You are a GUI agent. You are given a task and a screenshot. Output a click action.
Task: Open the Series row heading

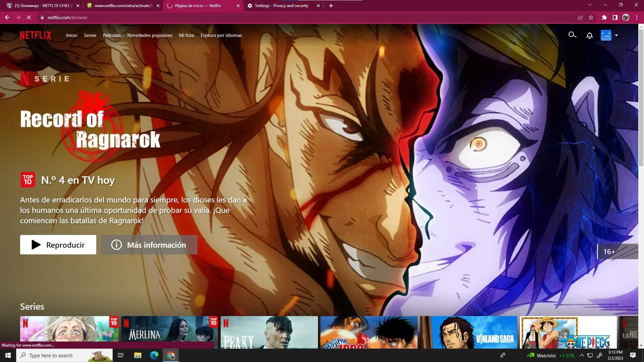click(32, 306)
